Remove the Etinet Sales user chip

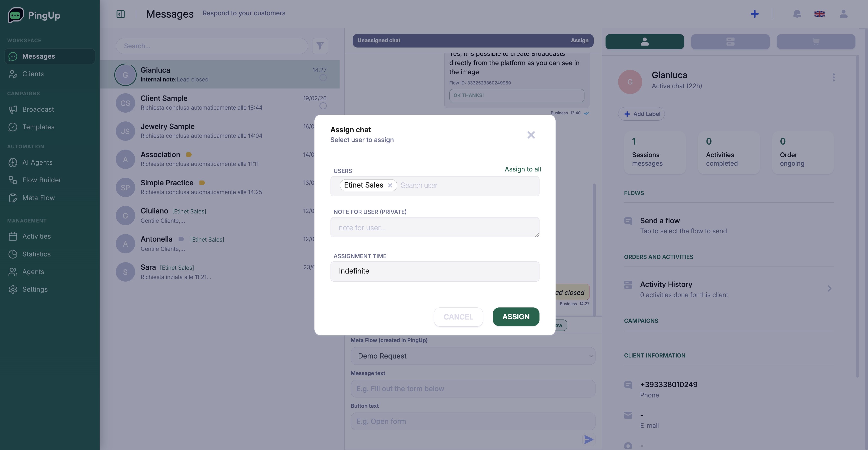pos(390,185)
